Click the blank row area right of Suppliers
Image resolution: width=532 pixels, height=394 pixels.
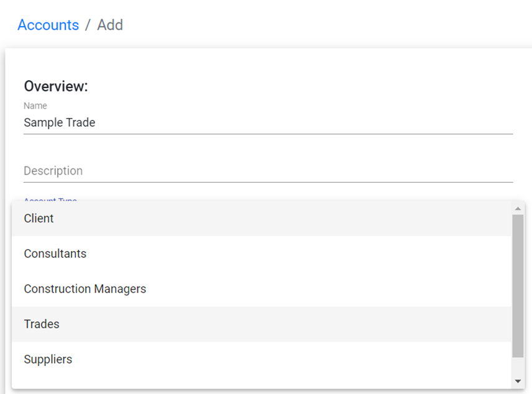[x=280, y=359]
